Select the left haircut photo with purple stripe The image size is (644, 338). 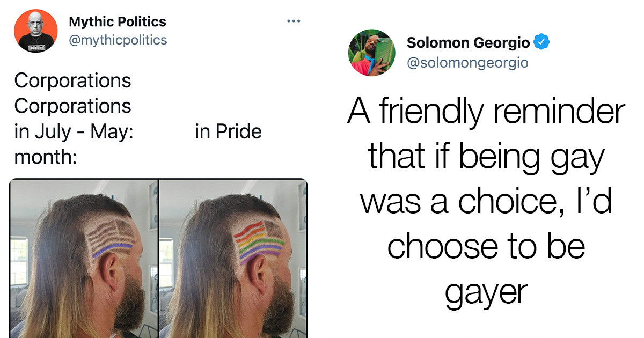(83, 258)
